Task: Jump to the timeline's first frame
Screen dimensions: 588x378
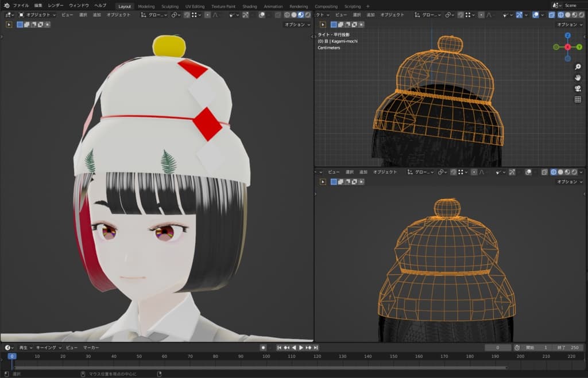Action: point(279,348)
